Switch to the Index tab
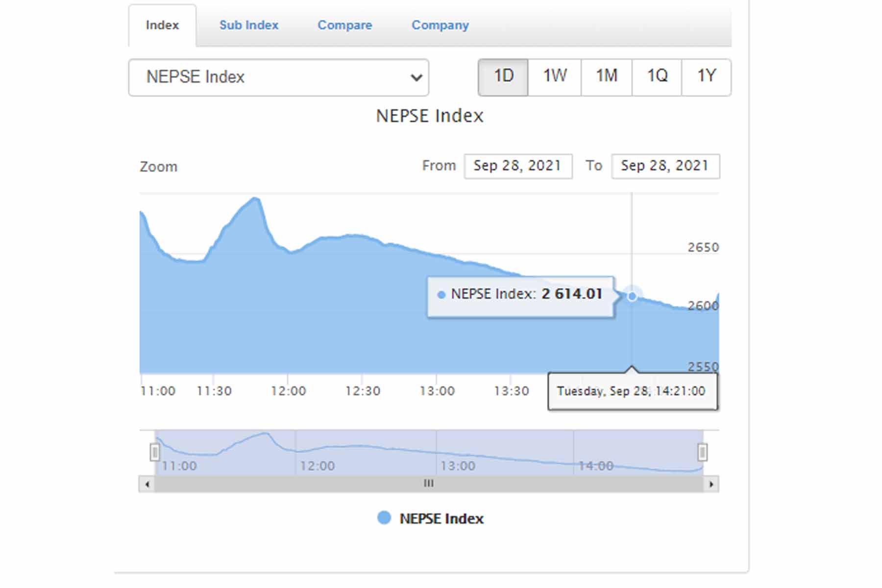This screenshot has width=882, height=588. coord(162,25)
